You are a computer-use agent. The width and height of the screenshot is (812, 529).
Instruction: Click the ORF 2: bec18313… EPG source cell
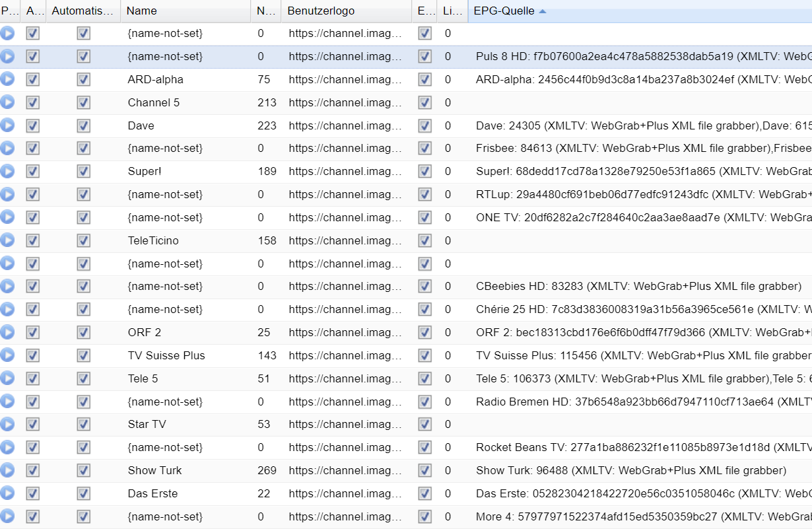click(640, 332)
